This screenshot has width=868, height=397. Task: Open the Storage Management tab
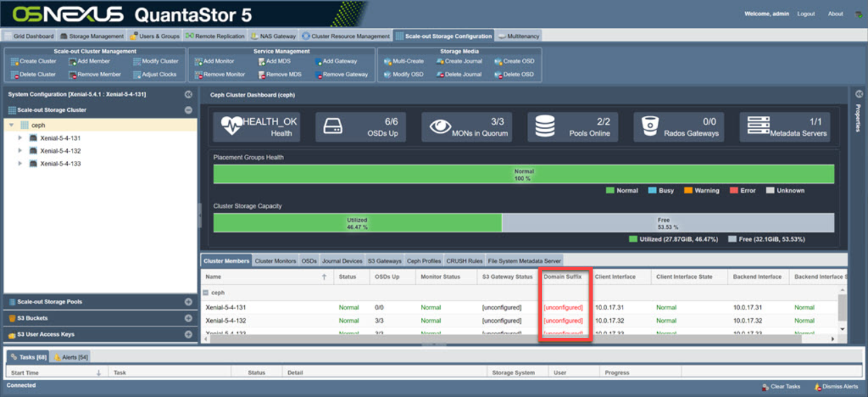(x=92, y=36)
